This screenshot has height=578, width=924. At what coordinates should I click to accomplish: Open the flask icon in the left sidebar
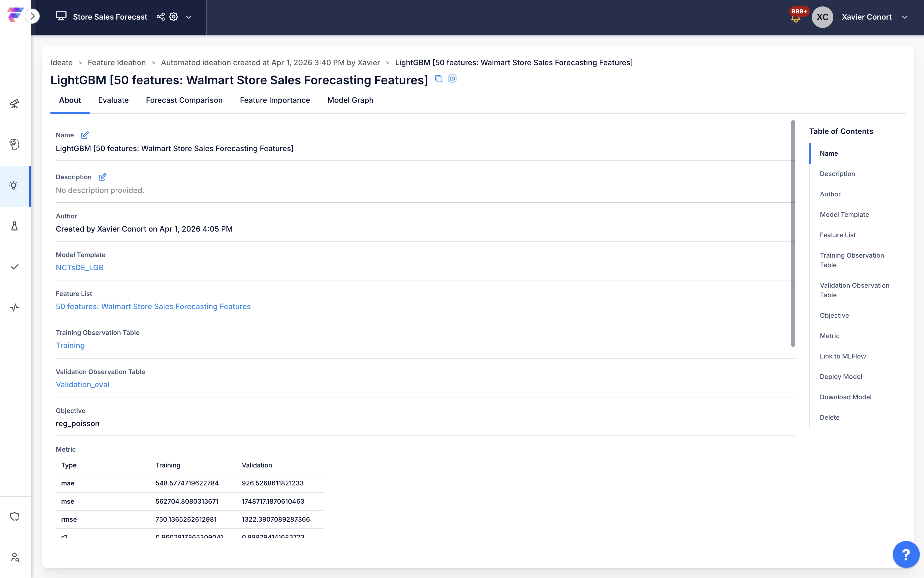[x=14, y=226]
